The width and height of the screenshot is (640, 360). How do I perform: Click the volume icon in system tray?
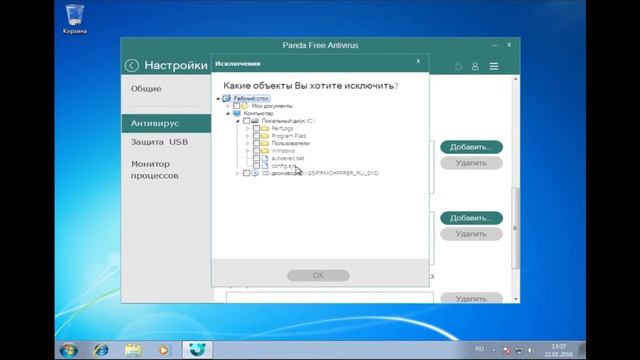(x=531, y=351)
